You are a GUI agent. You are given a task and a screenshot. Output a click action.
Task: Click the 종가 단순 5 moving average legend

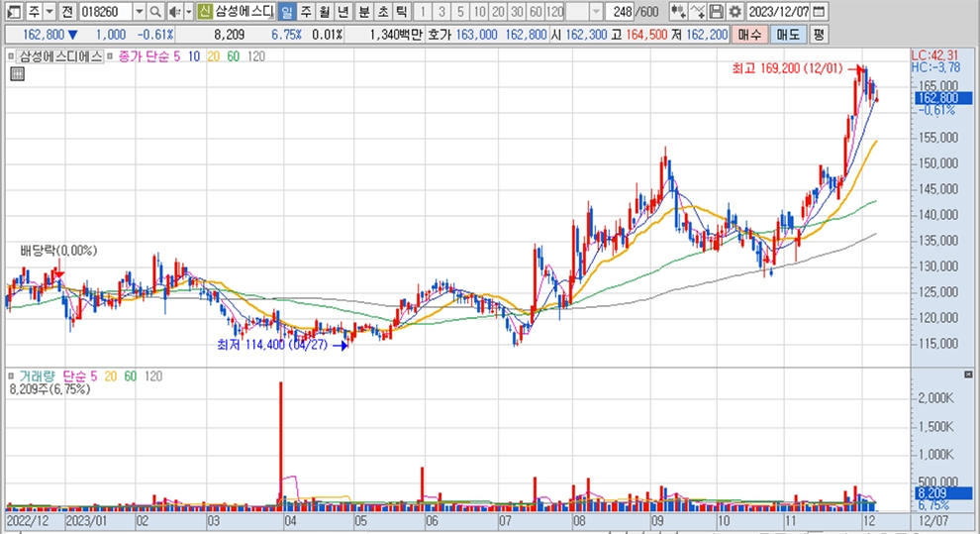(x=148, y=56)
